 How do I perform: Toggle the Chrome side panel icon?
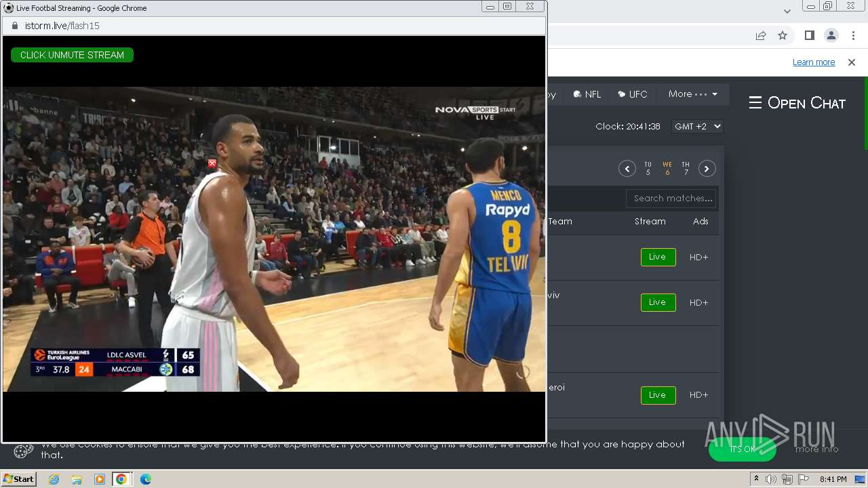809,35
